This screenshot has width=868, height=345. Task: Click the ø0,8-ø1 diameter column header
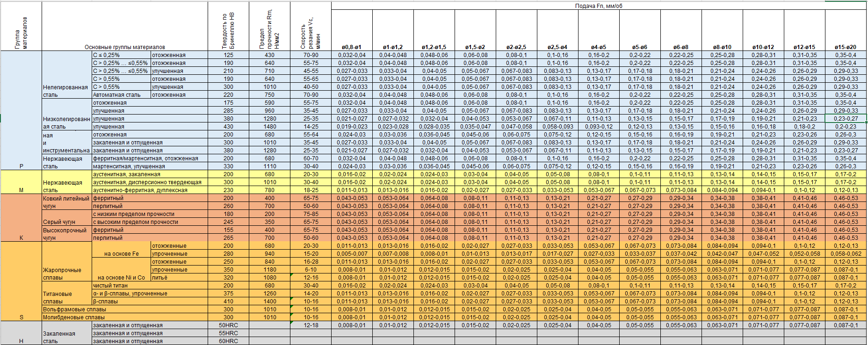[352, 47]
